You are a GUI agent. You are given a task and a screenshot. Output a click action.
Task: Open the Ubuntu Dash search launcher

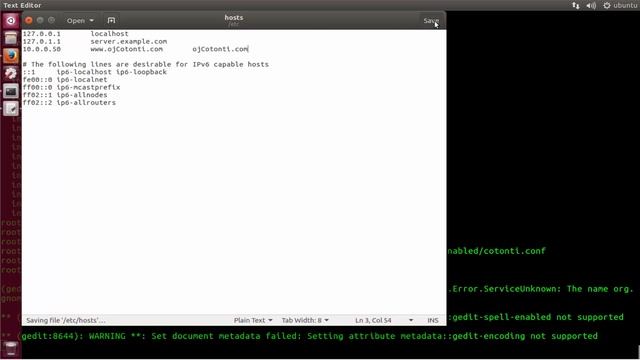pyautogui.click(x=11, y=20)
